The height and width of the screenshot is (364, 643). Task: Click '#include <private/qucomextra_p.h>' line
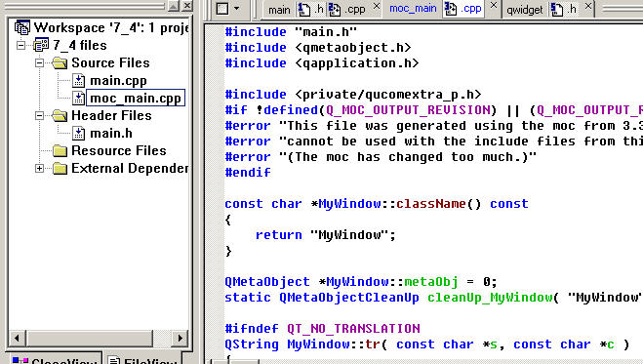tap(353, 94)
